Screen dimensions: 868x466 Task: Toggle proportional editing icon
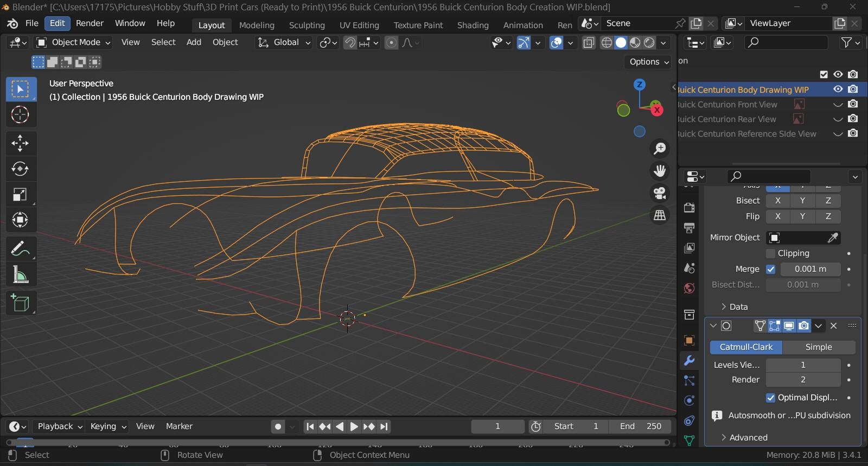pyautogui.click(x=392, y=43)
